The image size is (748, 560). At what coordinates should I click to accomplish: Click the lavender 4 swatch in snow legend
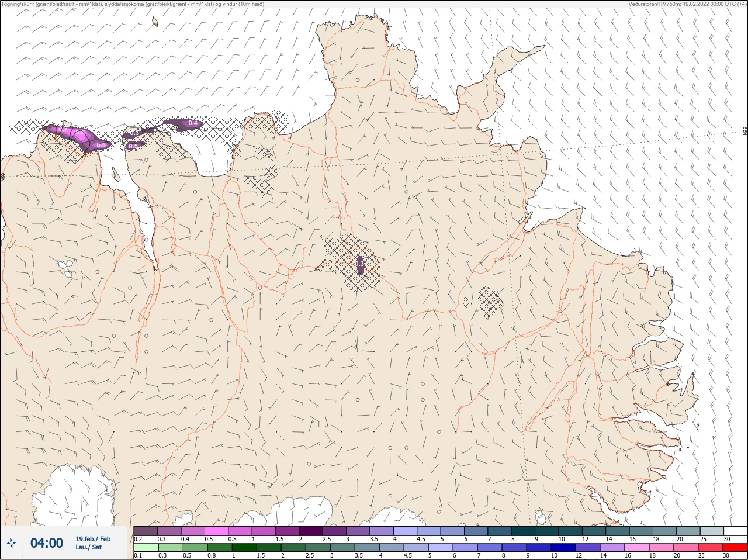pos(406,531)
